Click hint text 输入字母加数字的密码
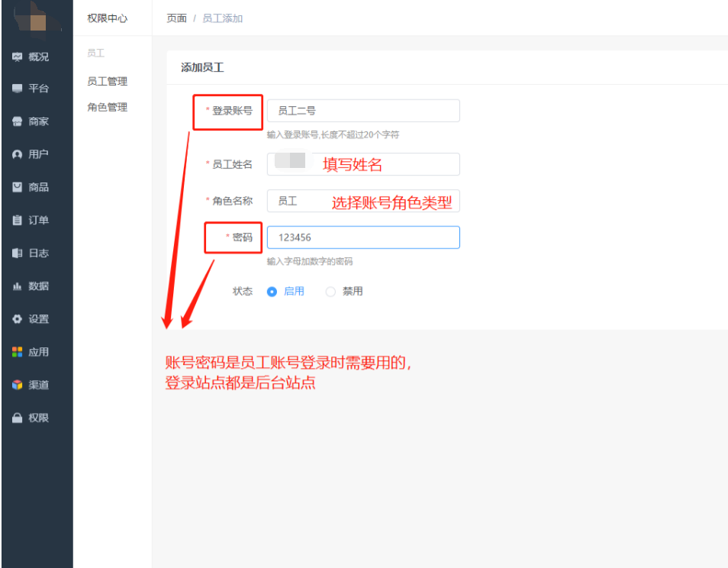Screen dimensions: 728x568 [x=310, y=261]
